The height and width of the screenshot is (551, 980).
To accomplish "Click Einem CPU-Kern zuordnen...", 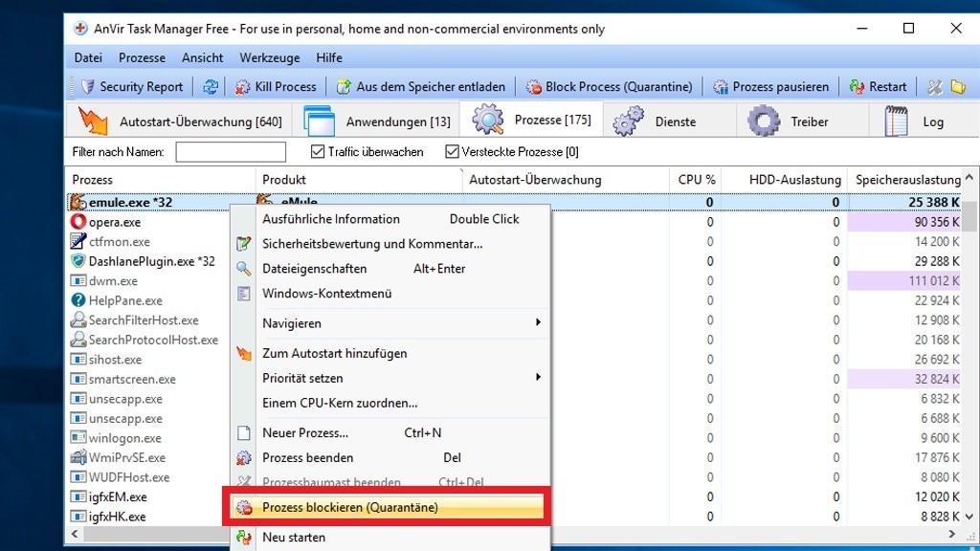I will 390,404.
